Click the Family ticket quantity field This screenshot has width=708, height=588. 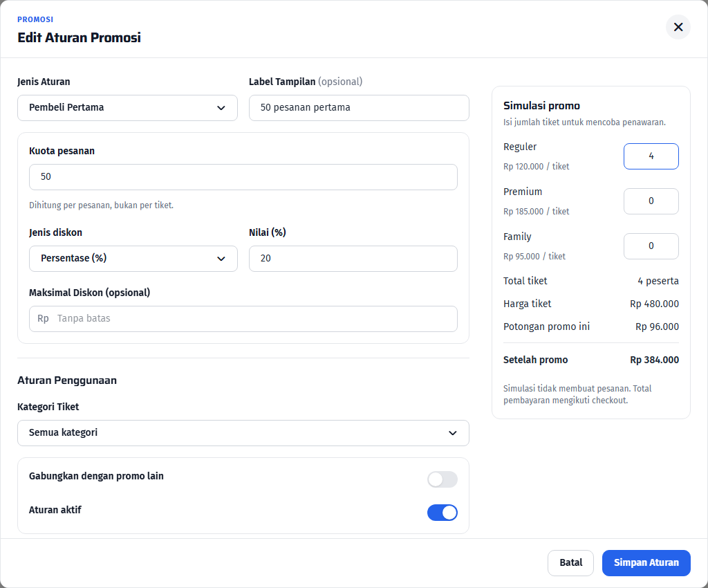[651, 246]
